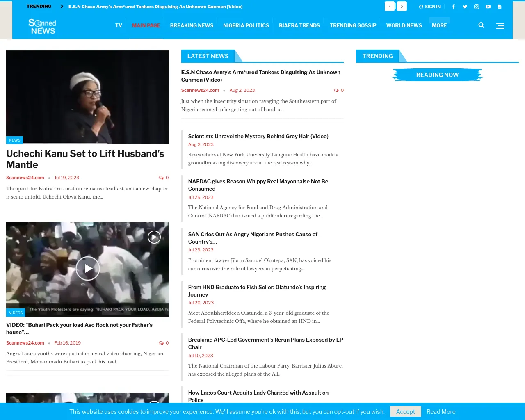Screen dimensions: 525x420
Task: Click the Sign In link
Action: tap(430, 7)
